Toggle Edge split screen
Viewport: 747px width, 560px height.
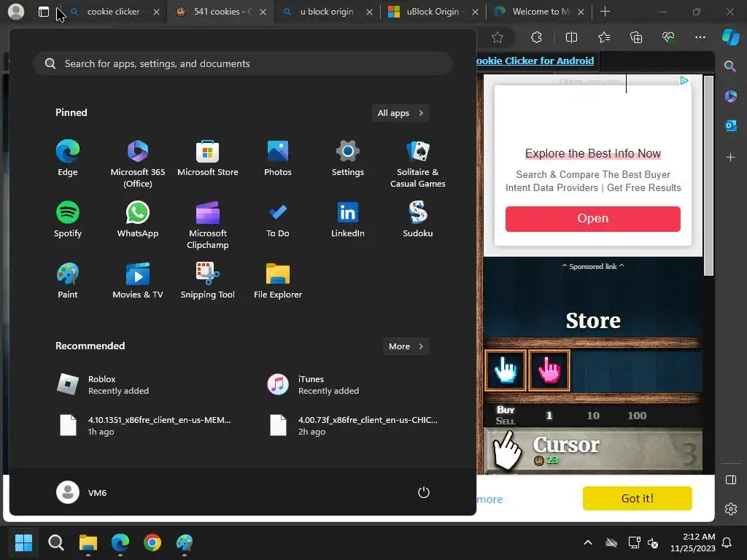(x=571, y=37)
